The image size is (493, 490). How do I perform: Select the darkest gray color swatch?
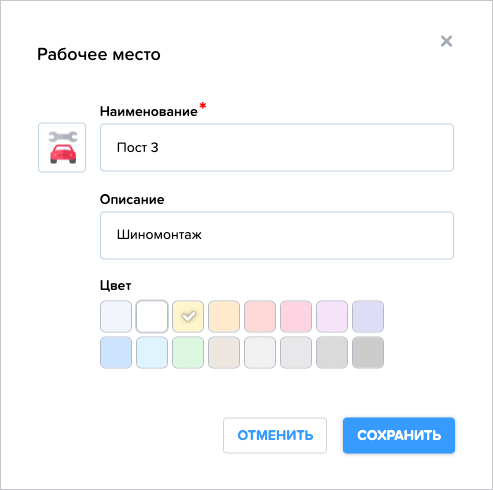pos(368,352)
